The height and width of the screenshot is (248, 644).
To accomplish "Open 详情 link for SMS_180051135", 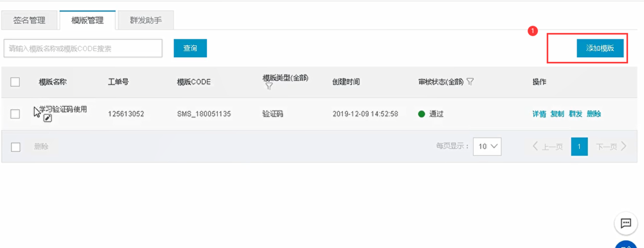I will point(539,114).
